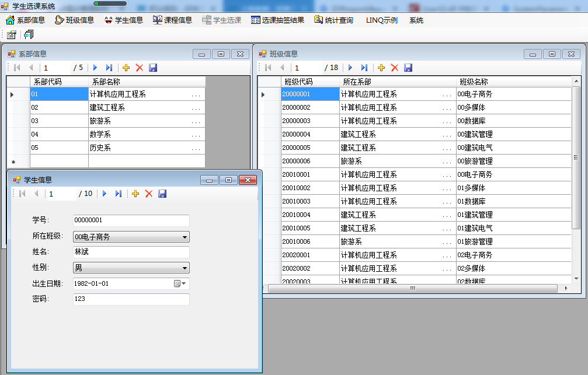Viewport: 588px width, 375px height.
Task: Select cell 20000002 in 班级信息 grid
Action: click(310, 107)
